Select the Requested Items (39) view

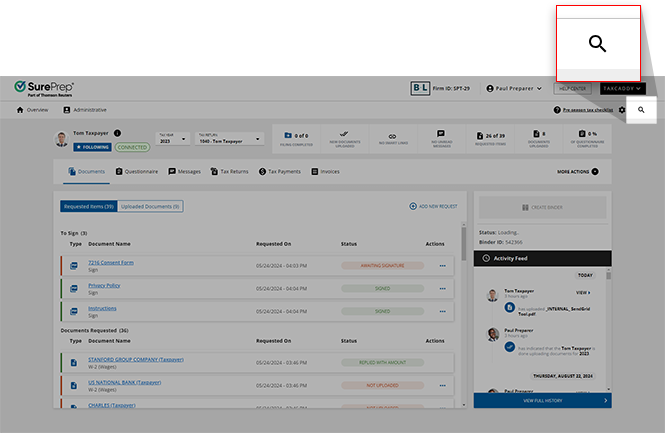pos(87,206)
